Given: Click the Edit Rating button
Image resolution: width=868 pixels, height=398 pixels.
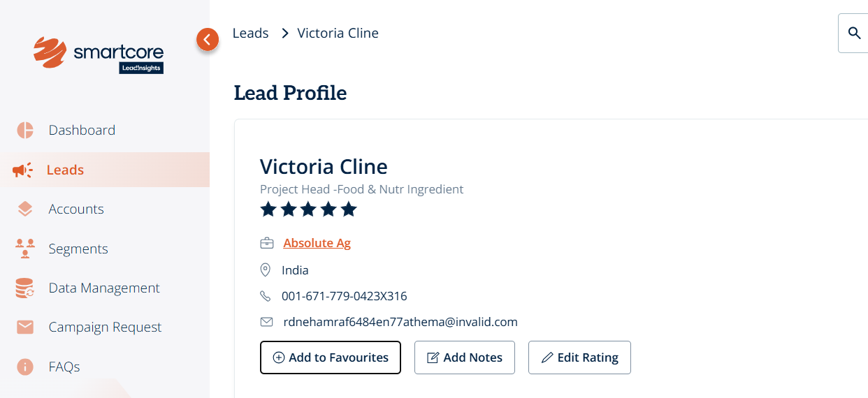Looking at the screenshot, I should pos(579,358).
